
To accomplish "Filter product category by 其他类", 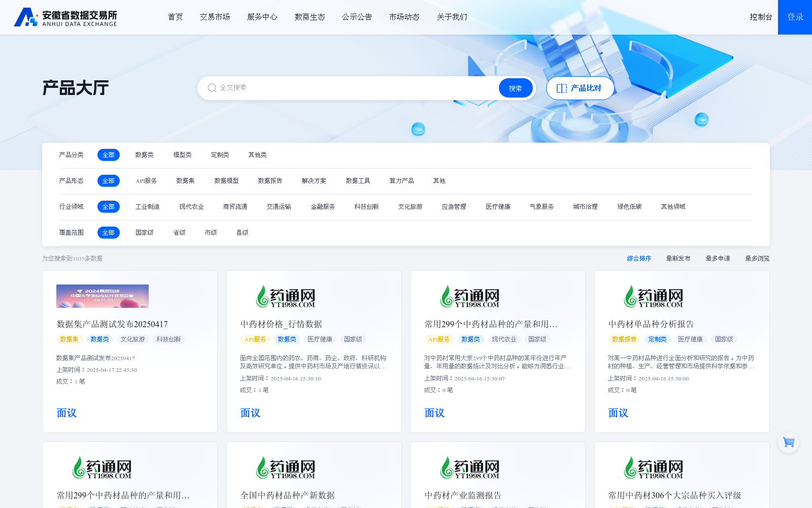I will coord(258,155).
